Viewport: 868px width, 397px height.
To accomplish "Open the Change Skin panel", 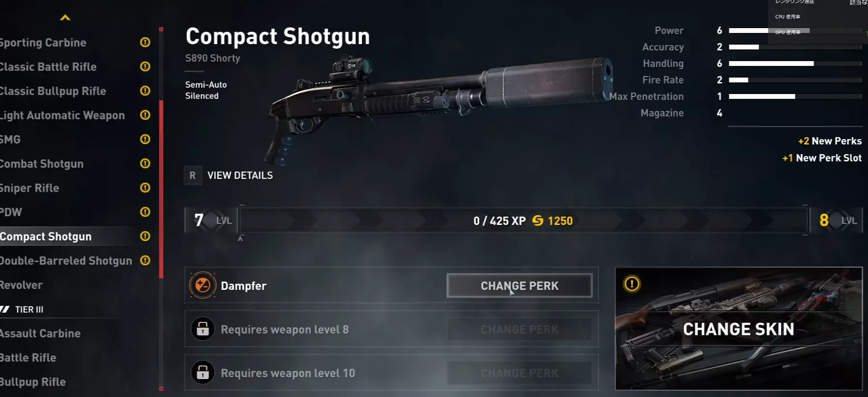I will pos(739,329).
